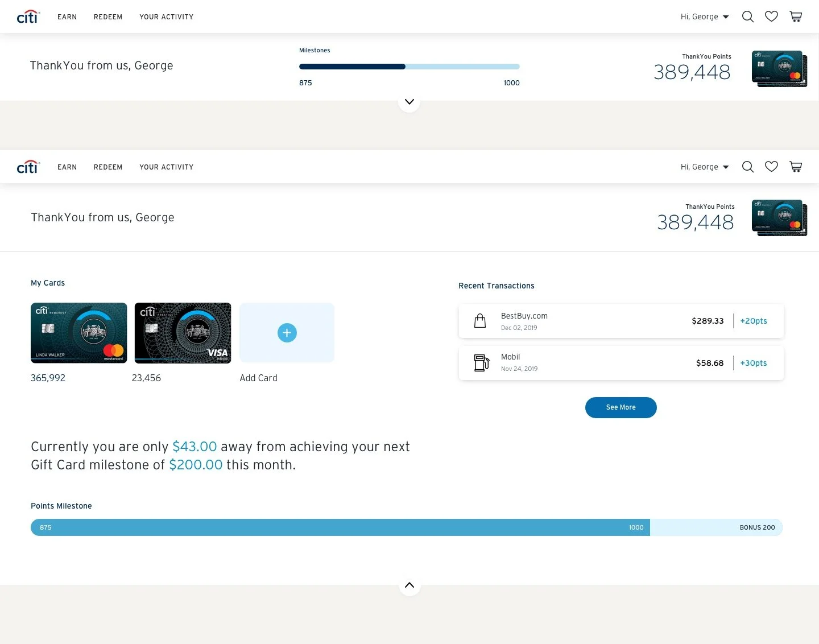Viewport: 819px width, 644px height.
Task: Click the shopping bag icon beside BestBuy.com
Action: 480,321
